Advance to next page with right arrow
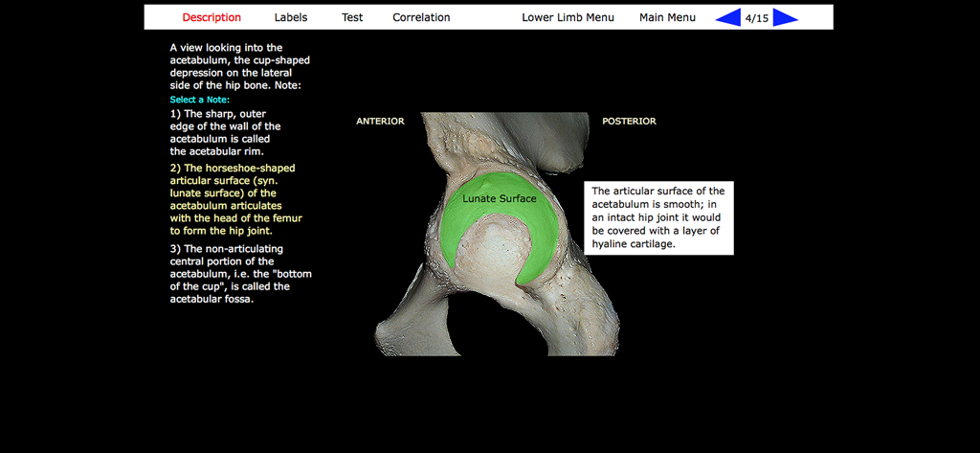 (x=785, y=17)
